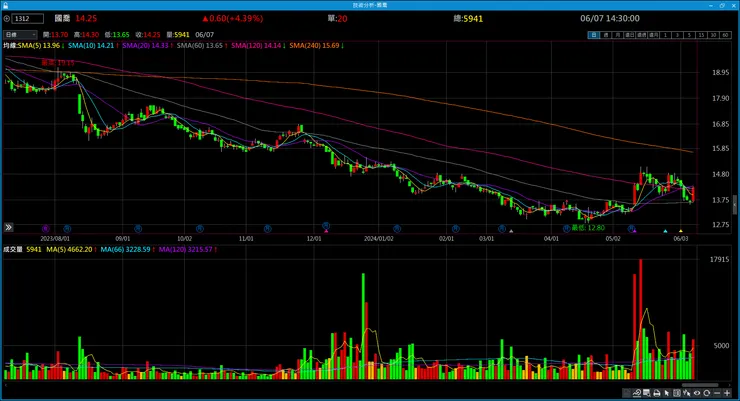Image resolution: width=740 pixels, height=401 pixels.
Task: Click circle plus icon beside stock code
Action: coord(7,19)
